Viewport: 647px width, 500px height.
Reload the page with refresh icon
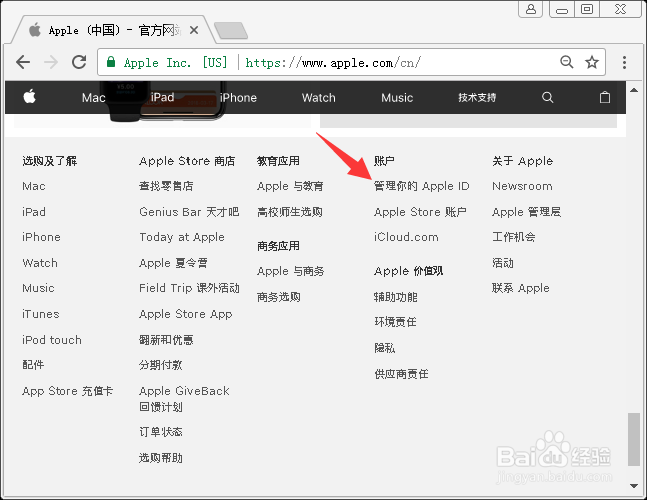(x=79, y=62)
